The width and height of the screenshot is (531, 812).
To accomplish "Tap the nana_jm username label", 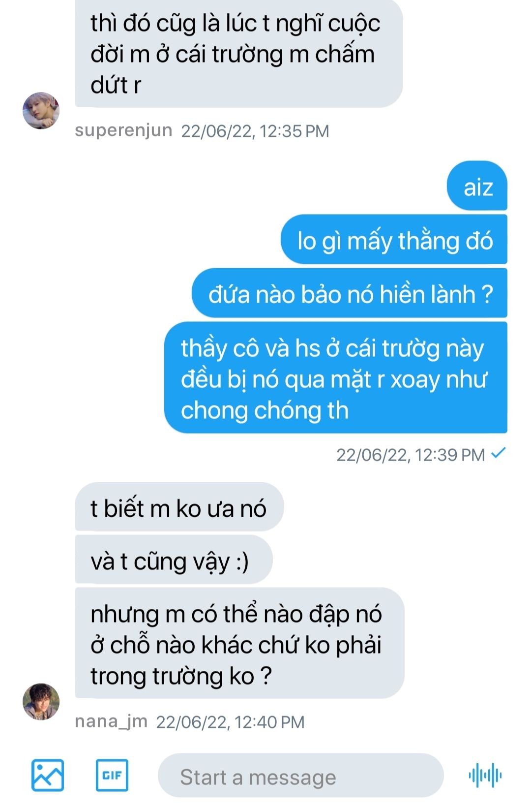I will click(x=111, y=721).
